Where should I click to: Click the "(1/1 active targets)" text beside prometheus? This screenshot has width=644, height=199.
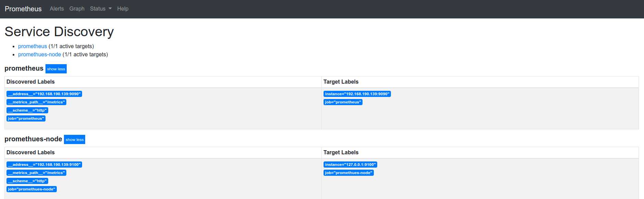point(71,46)
